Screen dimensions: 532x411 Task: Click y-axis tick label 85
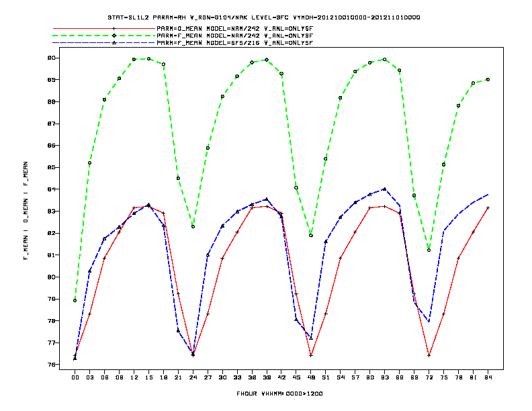point(51,167)
